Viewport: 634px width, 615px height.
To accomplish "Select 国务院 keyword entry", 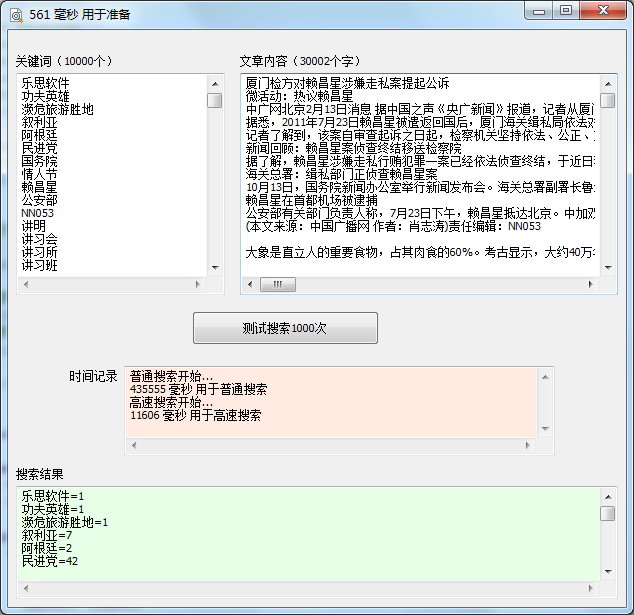I will [40, 160].
